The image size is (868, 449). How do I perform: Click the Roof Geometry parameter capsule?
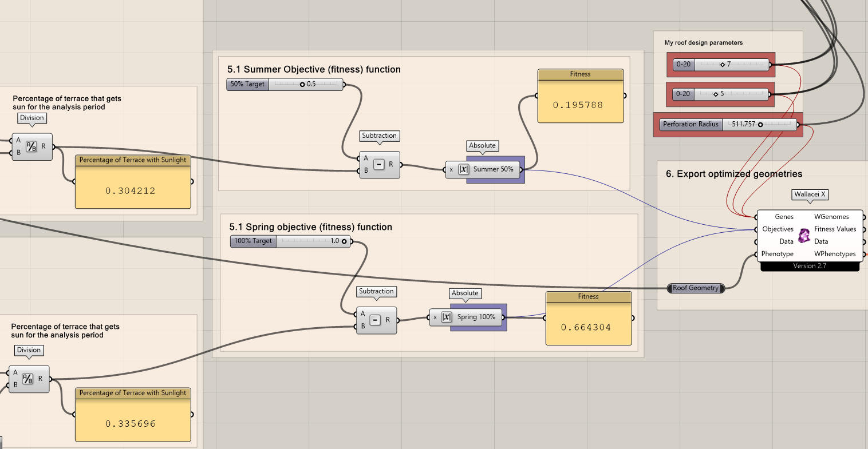(x=695, y=288)
